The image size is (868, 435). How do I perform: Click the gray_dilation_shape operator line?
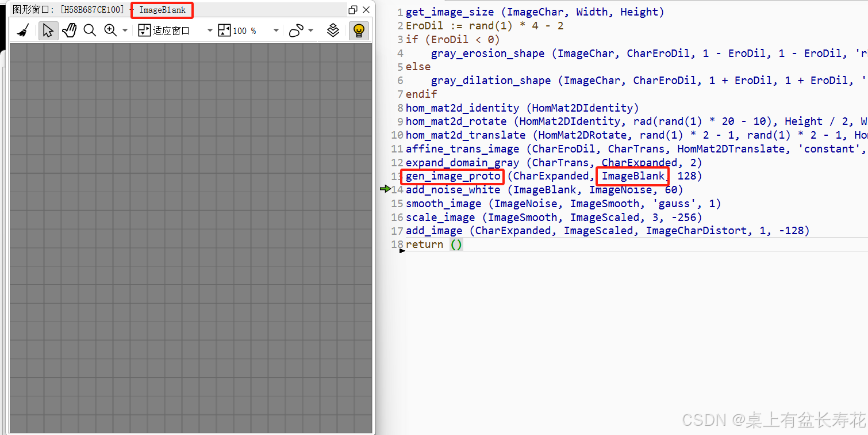[649, 81]
